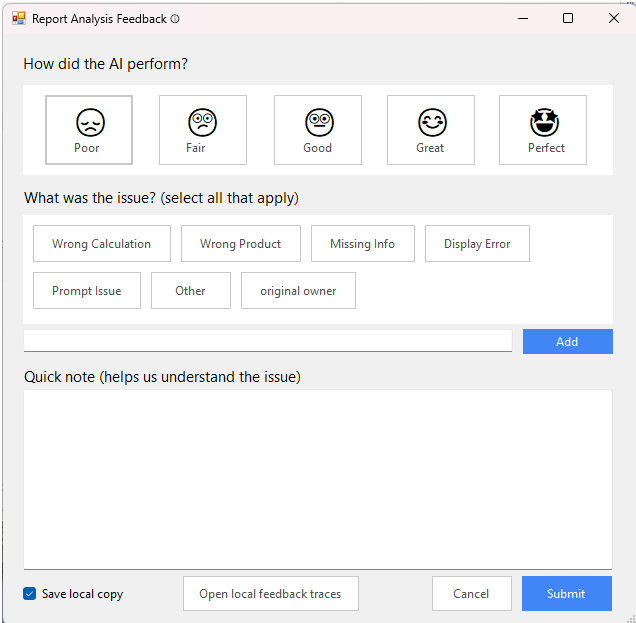Click the info icon beside window title
The image size is (636, 623).
[175, 19]
